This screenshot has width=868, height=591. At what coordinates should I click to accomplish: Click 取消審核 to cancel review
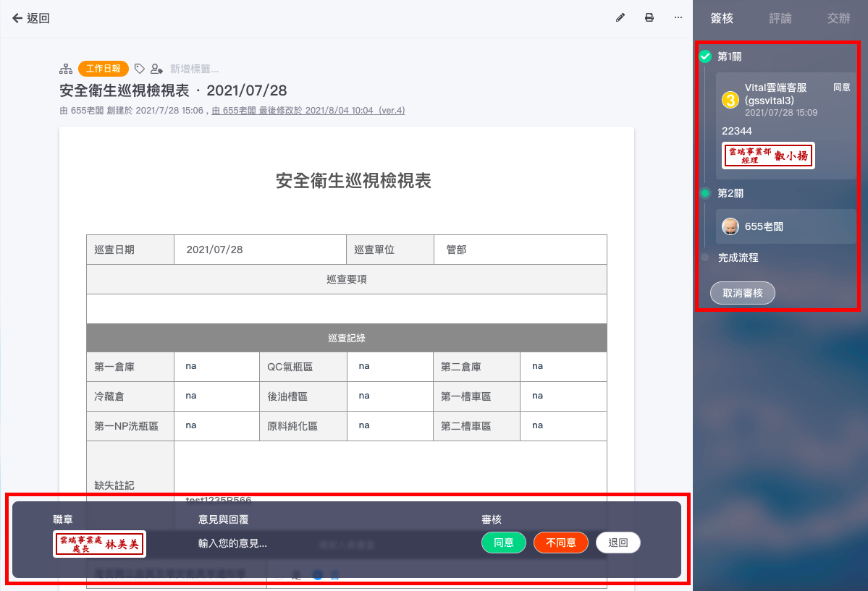(742, 293)
